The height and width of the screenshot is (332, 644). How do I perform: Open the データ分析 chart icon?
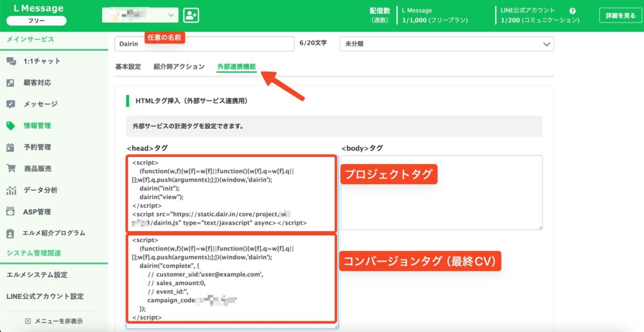pyautogui.click(x=11, y=190)
